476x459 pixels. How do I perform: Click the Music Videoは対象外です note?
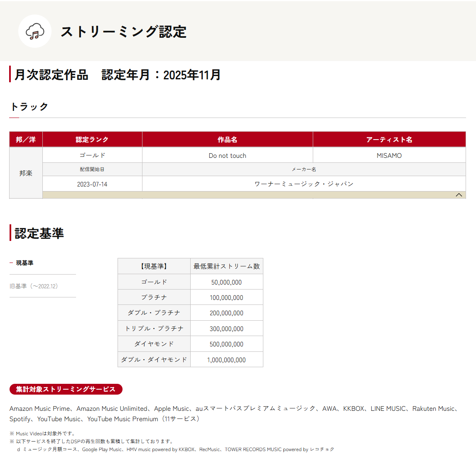tap(43, 434)
